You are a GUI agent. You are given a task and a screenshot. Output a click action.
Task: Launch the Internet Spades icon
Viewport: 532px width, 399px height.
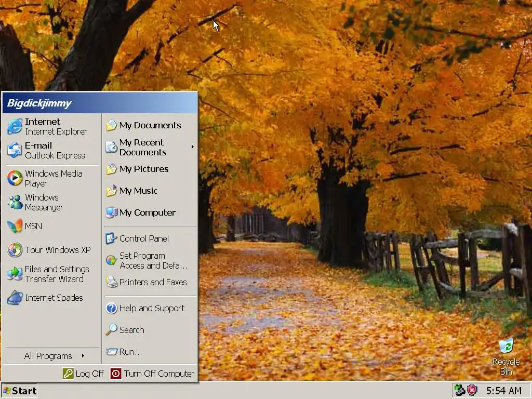[15, 298]
